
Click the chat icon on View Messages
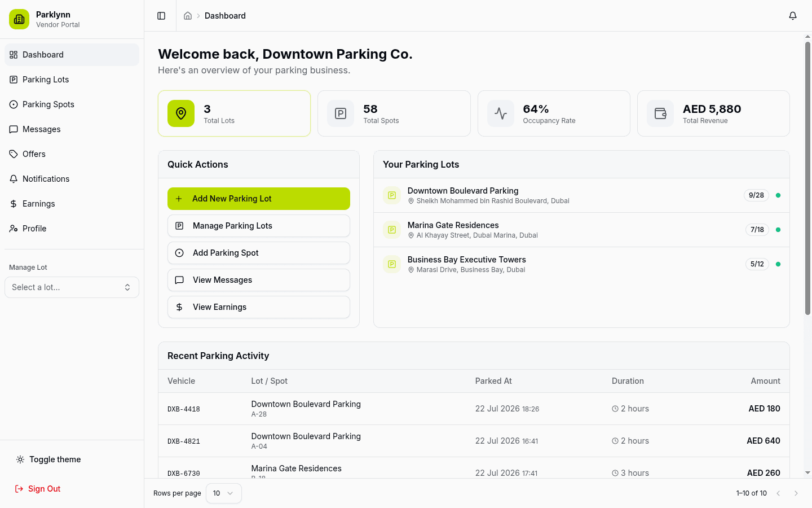(179, 280)
